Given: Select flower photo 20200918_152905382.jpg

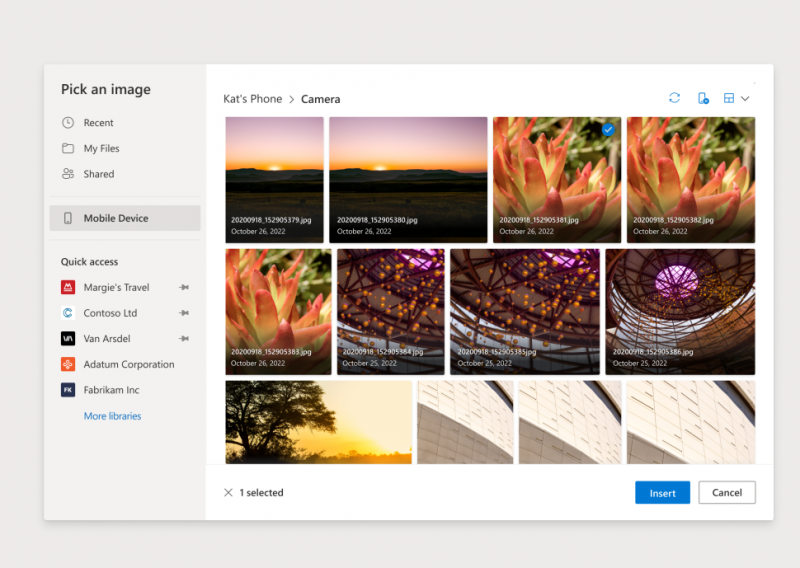Looking at the screenshot, I should point(691,180).
